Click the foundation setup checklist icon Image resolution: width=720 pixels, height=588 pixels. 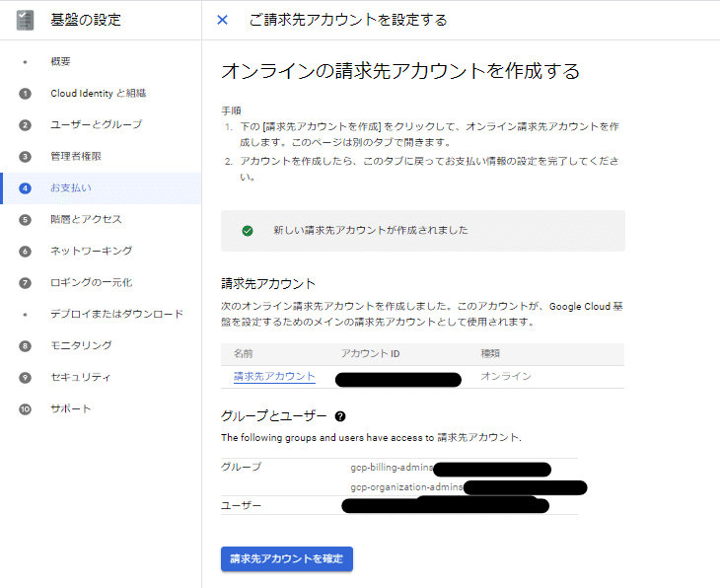(x=25, y=20)
